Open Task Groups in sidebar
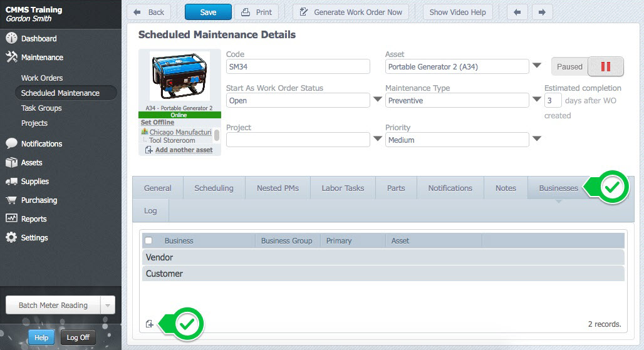The width and height of the screenshot is (644, 350). pos(41,108)
